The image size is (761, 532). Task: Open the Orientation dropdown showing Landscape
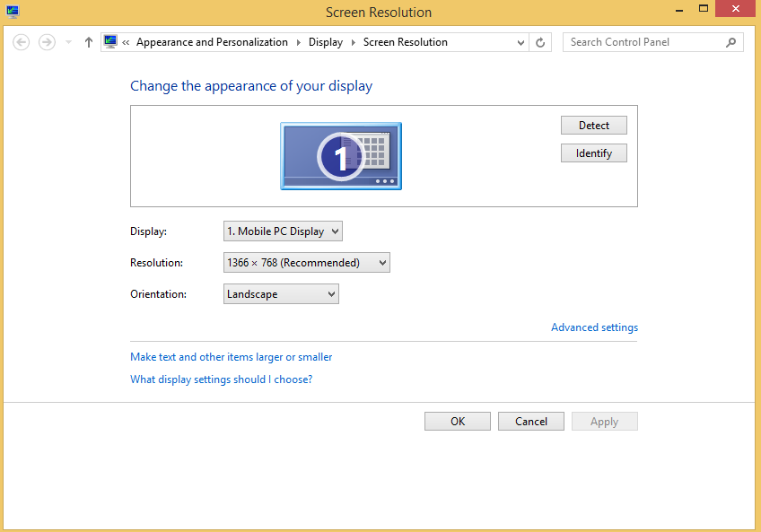click(x=281, y=294)
